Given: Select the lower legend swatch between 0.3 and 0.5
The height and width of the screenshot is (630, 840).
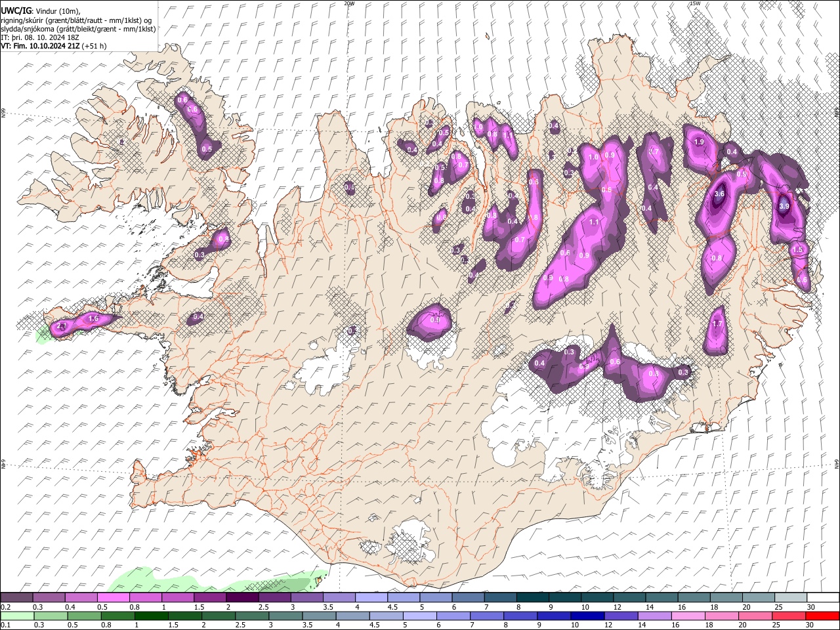Looking at the screenshot, I should pyautogui.click(x=50, y=616).
